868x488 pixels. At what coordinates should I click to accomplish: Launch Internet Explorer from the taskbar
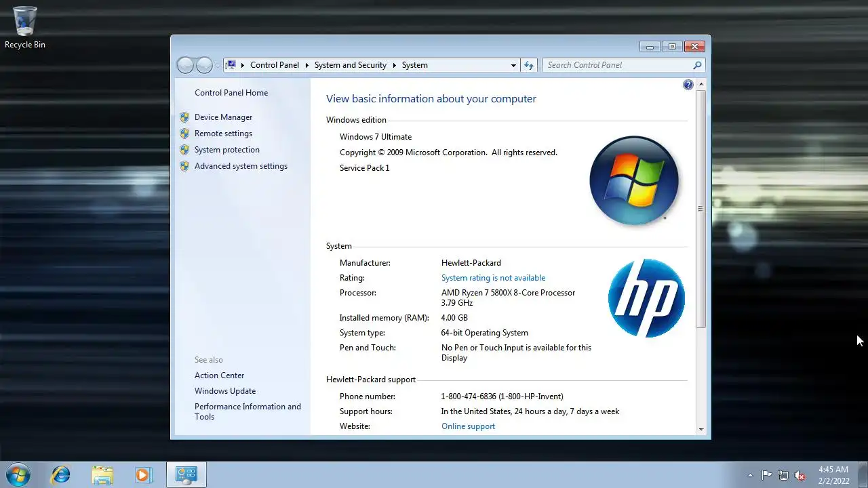60,474
